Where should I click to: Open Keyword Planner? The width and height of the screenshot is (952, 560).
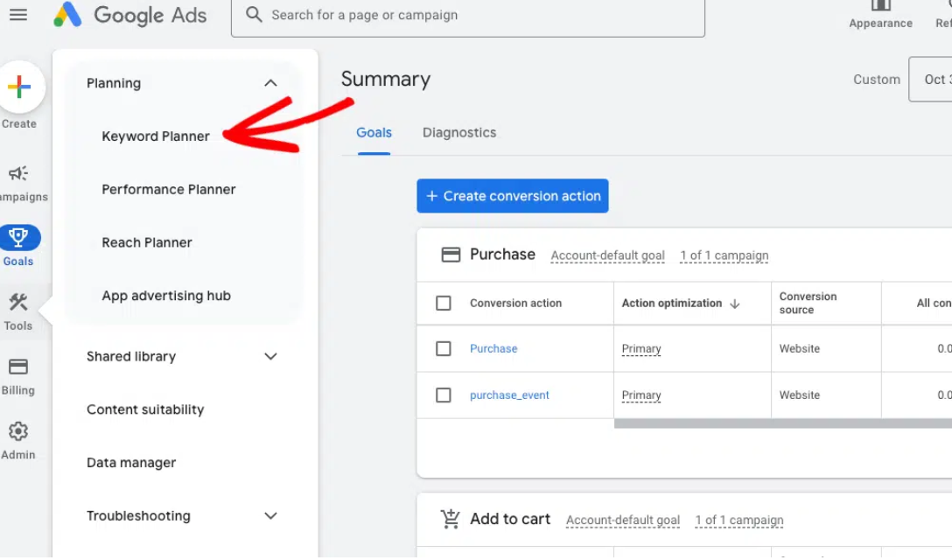click(156, 136)
